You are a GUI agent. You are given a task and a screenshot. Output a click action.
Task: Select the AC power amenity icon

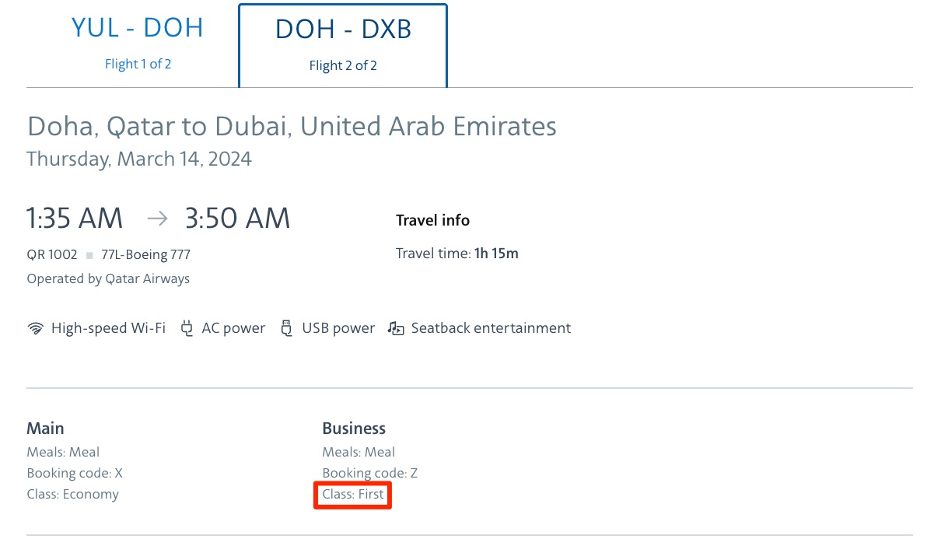point(187,328)
